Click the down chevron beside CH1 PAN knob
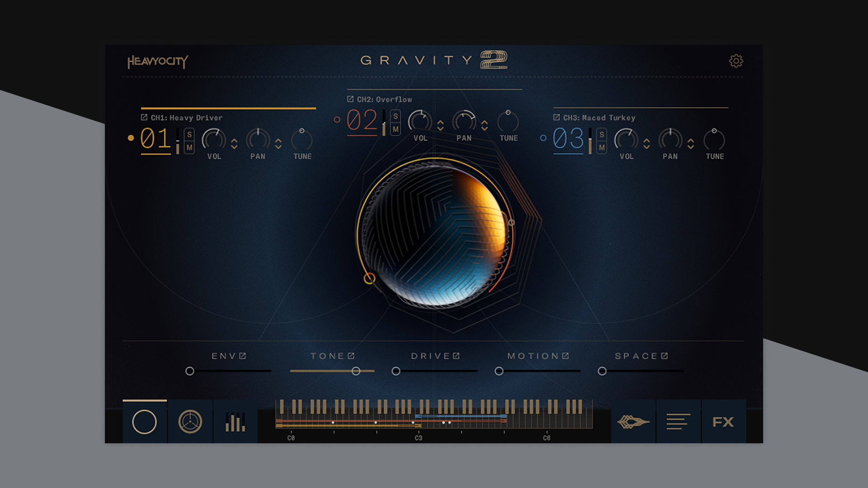 point(279,146)
